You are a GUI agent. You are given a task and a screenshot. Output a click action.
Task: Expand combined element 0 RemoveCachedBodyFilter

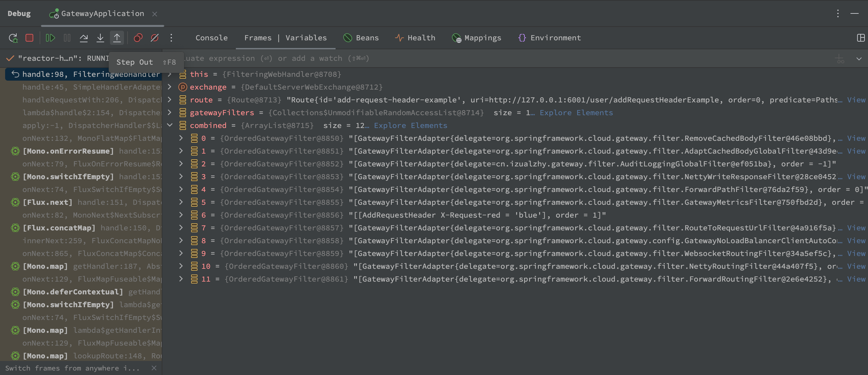[181, 138]
